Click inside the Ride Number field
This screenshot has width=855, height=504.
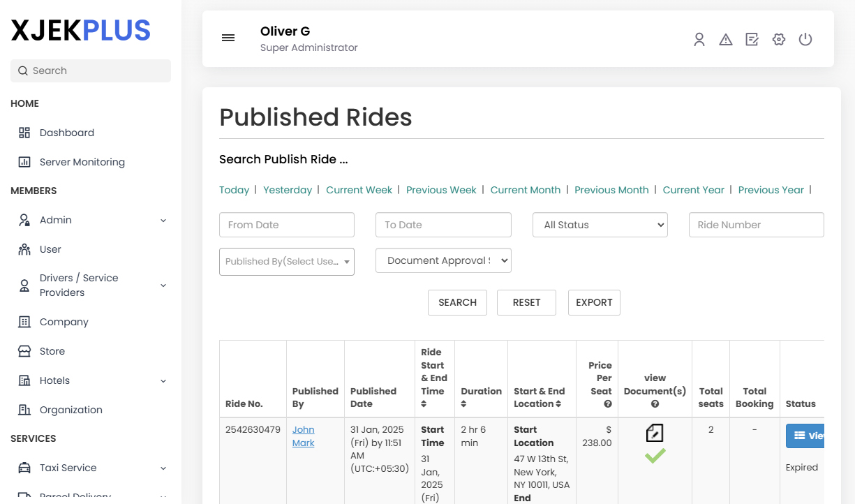[756, 224]
